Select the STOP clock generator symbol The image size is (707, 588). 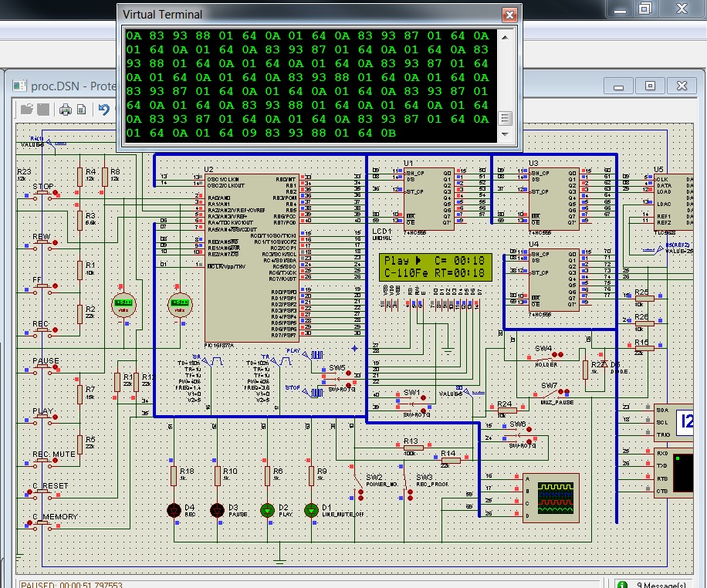[313, 393]
